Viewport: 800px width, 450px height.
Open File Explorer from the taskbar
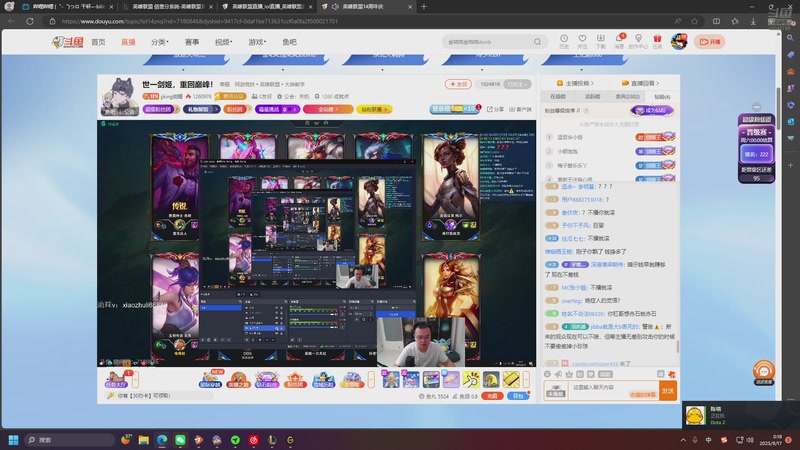point(143,440)
